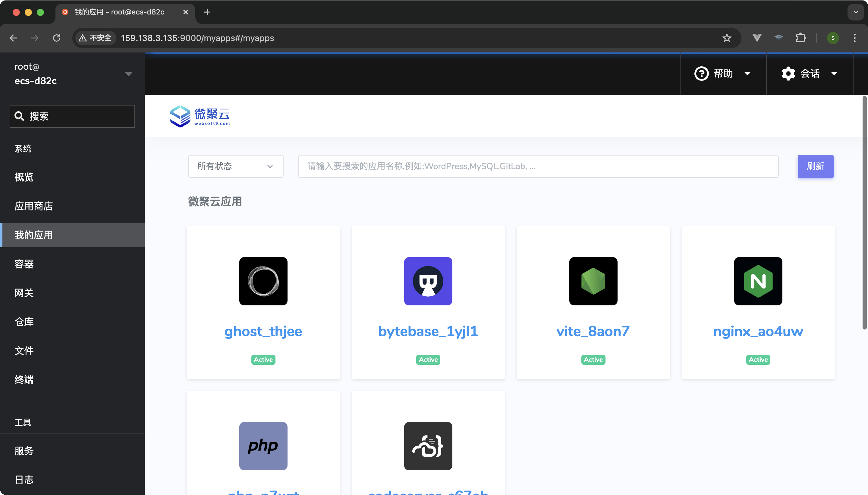Viewport: 868px width, 495px height.
Task: Click the help question-mark icon
Action: [701, 74]
